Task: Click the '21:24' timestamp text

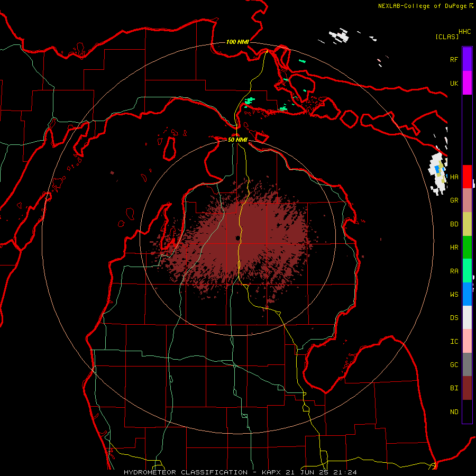Action: coord(345,472)
